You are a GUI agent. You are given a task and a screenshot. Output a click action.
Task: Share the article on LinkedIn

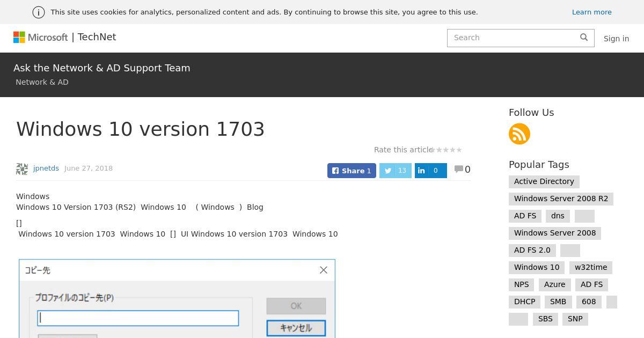[431, 171]
